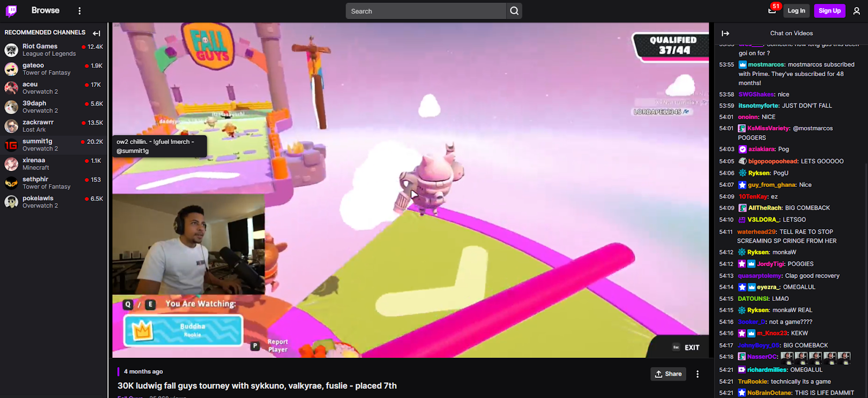This screenshot has height=398, width=868.
Task: Click chat username DATOUNSI
Action: coord(753,299)
